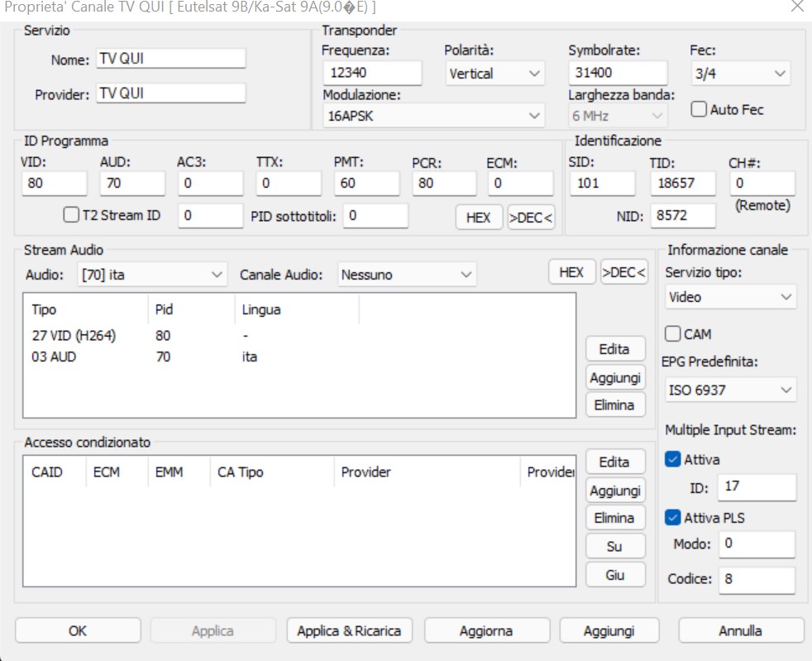Click the Nome field containing TV QUI

point(171,59)
